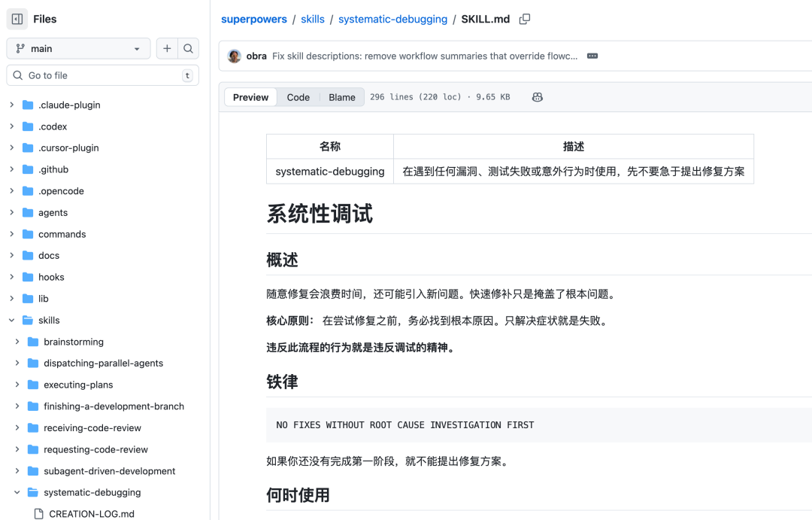The height and width of the screenshot is (520, 812).
Task: Open the systematic-debugging breadcrumb link
Action: pyautogui.click(x=392, y=19)
